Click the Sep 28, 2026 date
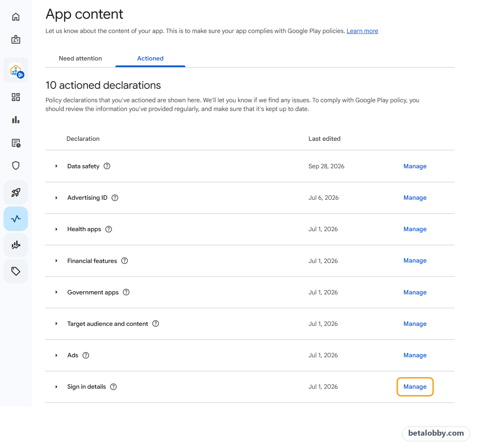This screenshot has width=477, height=448. point(326,166)
